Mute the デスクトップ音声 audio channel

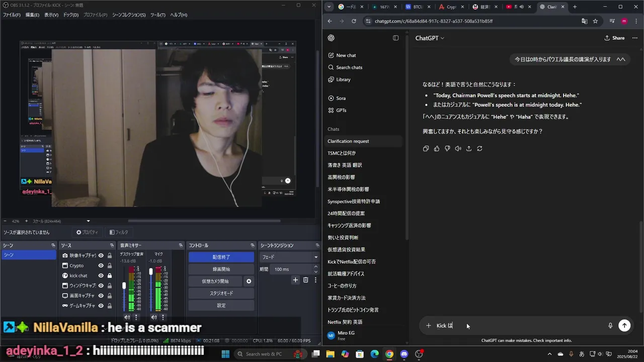tap(127, 317)
